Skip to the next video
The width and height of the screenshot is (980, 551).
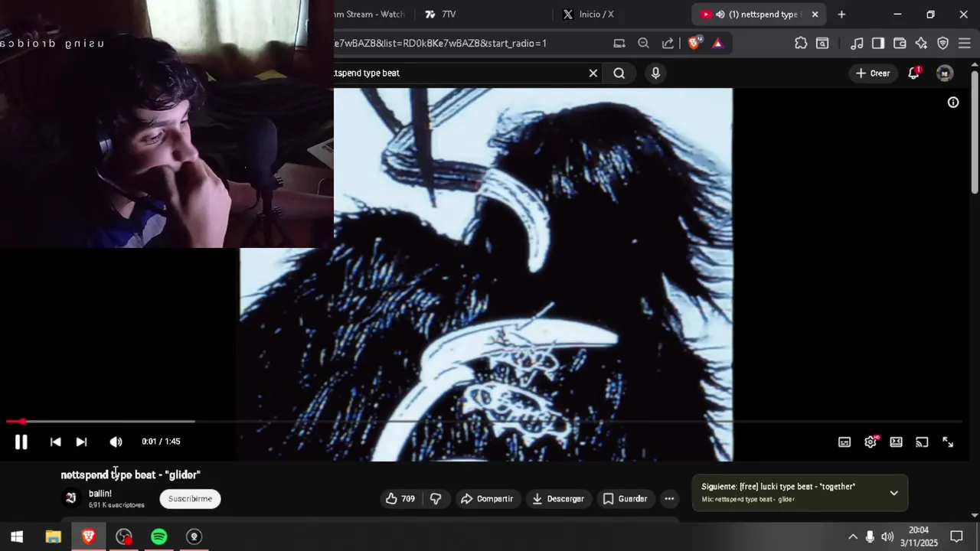coord(81,442)
